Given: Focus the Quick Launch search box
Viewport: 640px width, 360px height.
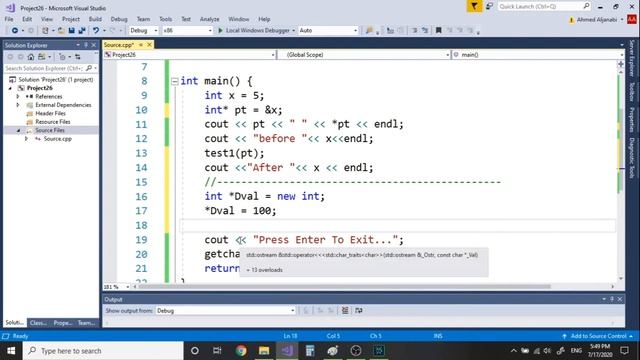Looking at the screenshot, I should (543, 7).
